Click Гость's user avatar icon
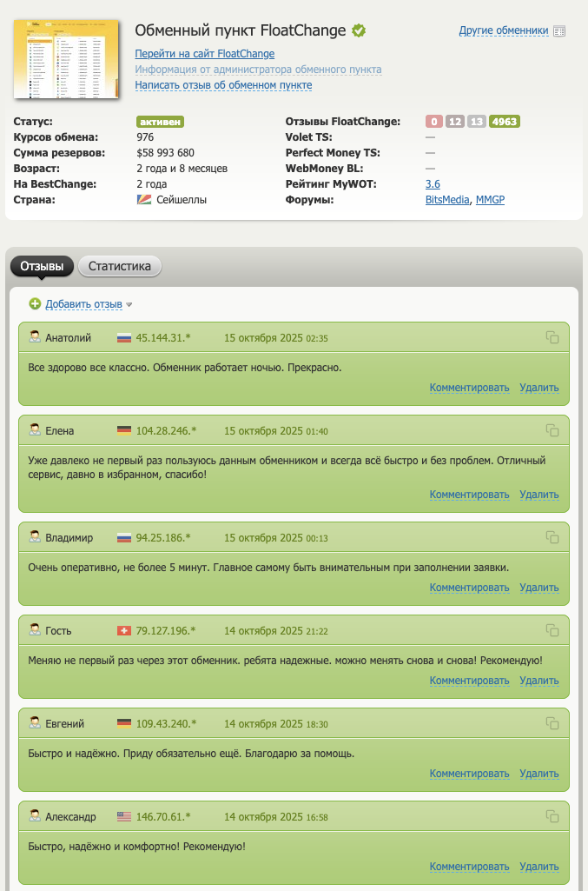 point(35,630)
